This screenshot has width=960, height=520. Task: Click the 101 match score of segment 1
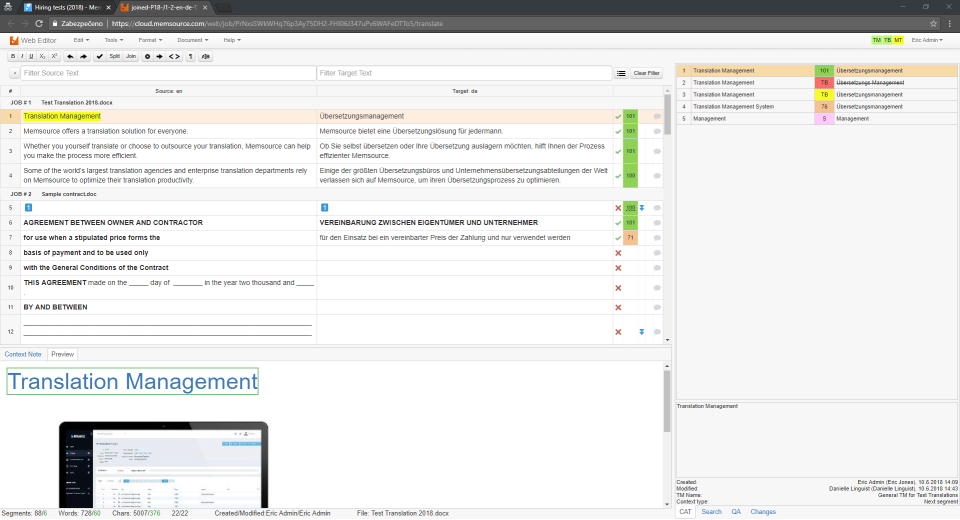pos(630,116)
